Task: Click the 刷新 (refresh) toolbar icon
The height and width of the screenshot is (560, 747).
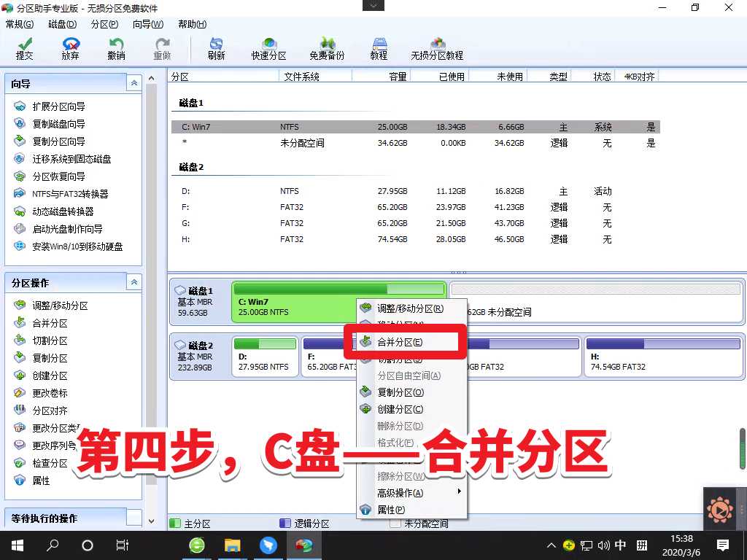Action: [x=216, y=49]
